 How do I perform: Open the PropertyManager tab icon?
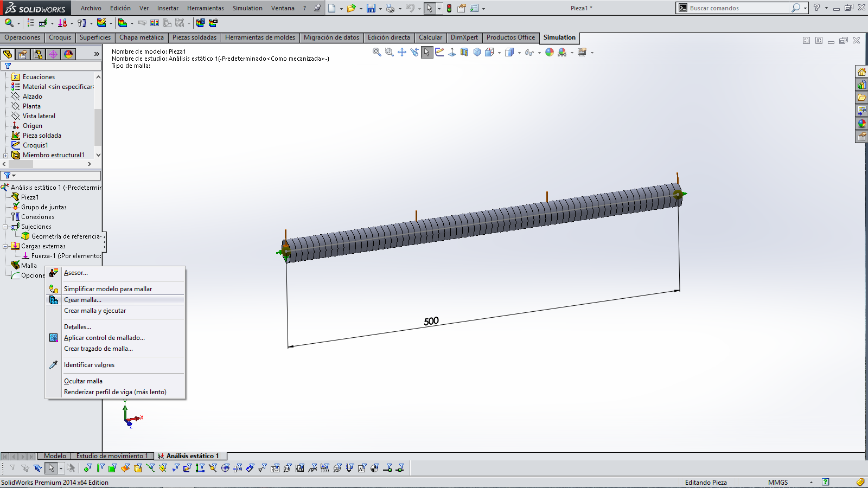tap(23, 54)
